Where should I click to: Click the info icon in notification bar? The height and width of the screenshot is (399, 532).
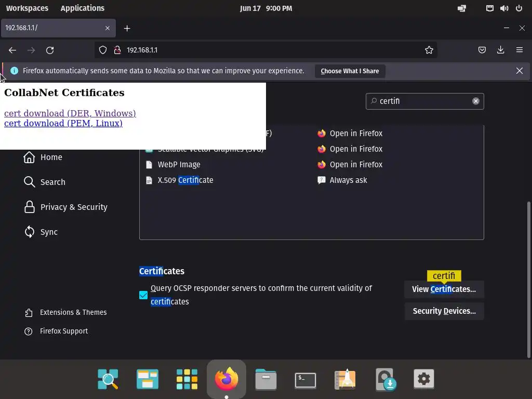point(14,71)
